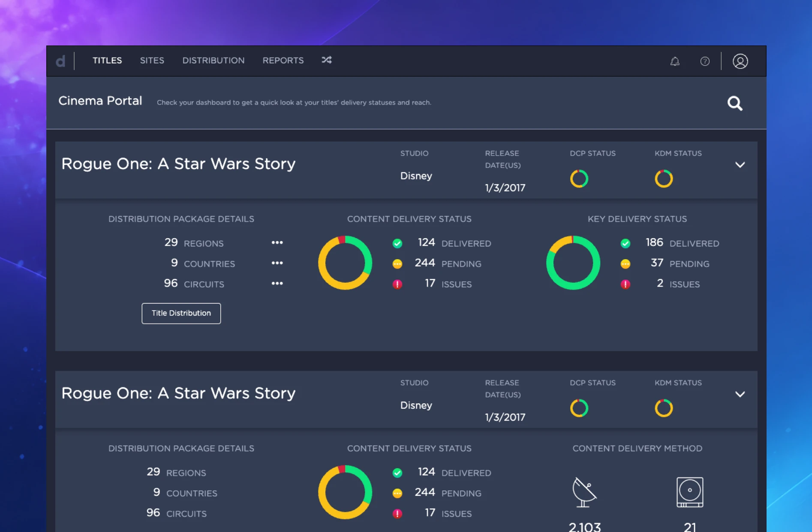Click the satellite dish delivery icon
Image resolution: width=812 pixels, height=532 pixels.
tap(584, 492)
